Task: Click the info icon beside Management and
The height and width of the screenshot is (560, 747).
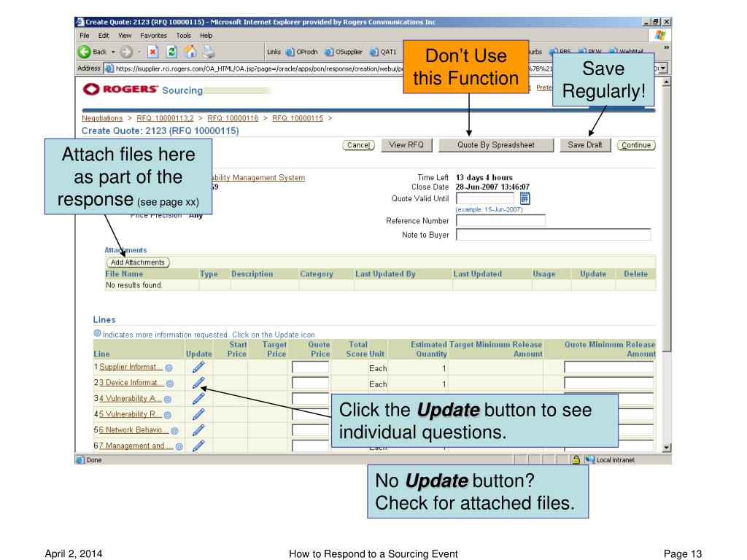Action: [179, 446]
